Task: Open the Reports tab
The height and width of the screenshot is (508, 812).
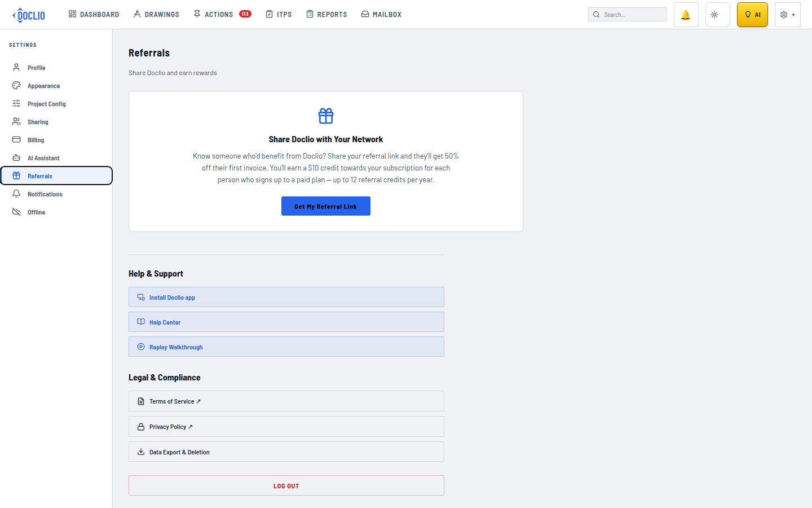Action: point(326,14)
